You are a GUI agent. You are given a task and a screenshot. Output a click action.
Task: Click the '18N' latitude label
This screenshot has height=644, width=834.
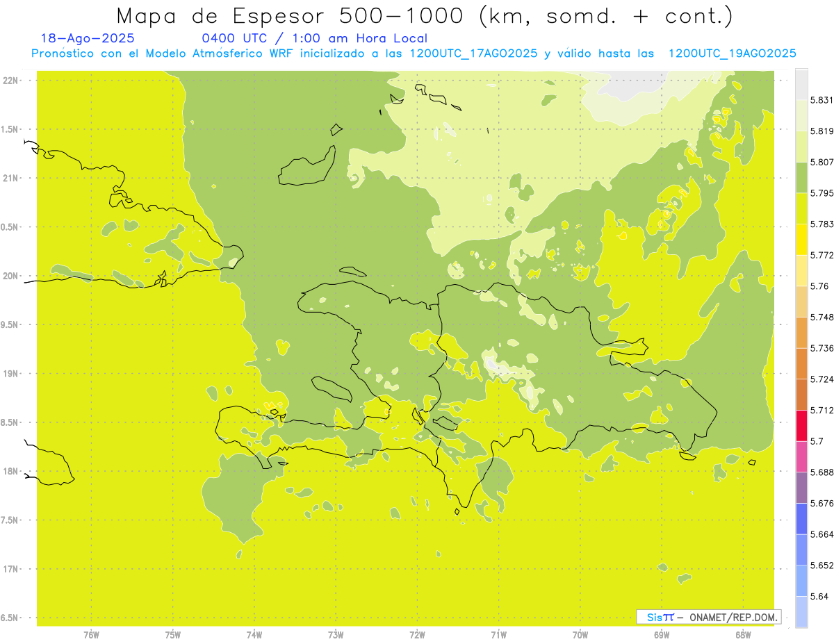coord(10,471)
